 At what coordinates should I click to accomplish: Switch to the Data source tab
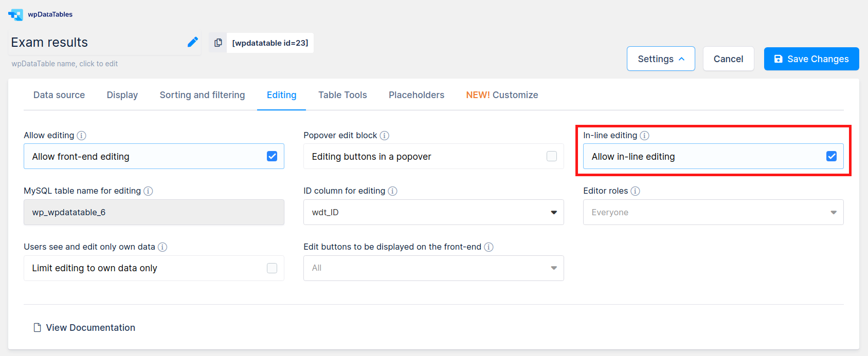59,95
